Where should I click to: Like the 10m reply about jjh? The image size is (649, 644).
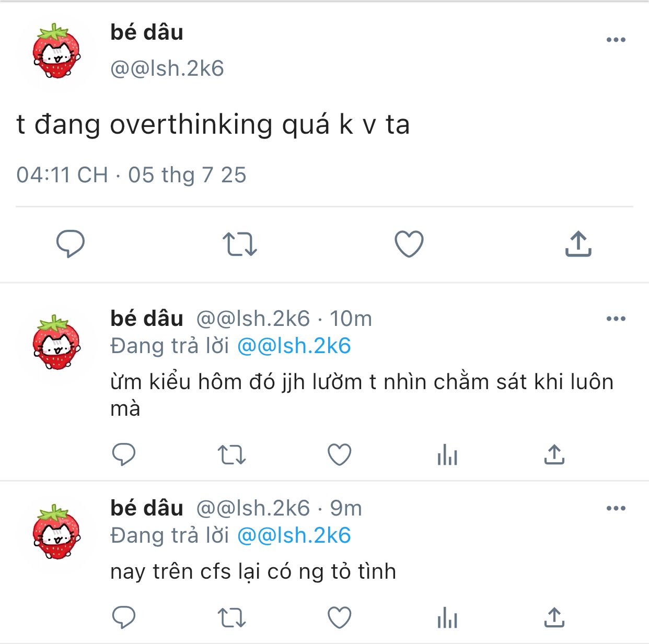pos(339,454)
